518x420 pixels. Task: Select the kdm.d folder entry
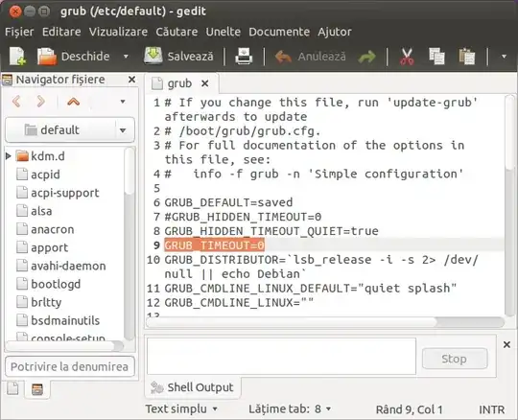pyautogui.click(x=48, y=156)
